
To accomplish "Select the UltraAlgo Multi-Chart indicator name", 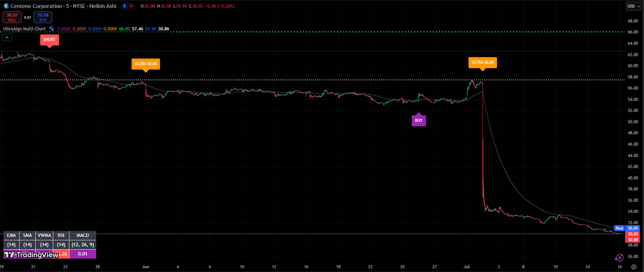I will pyautogui.click(x=24, y=28).
